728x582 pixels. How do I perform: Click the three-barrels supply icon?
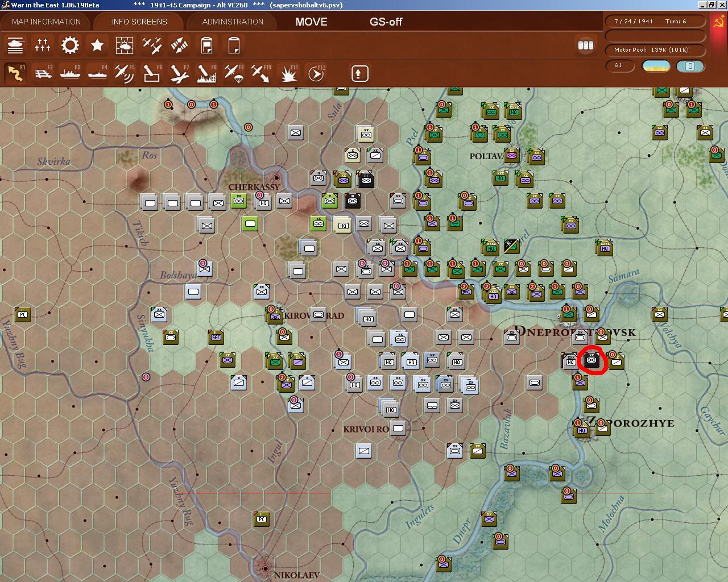coord(585,45)
